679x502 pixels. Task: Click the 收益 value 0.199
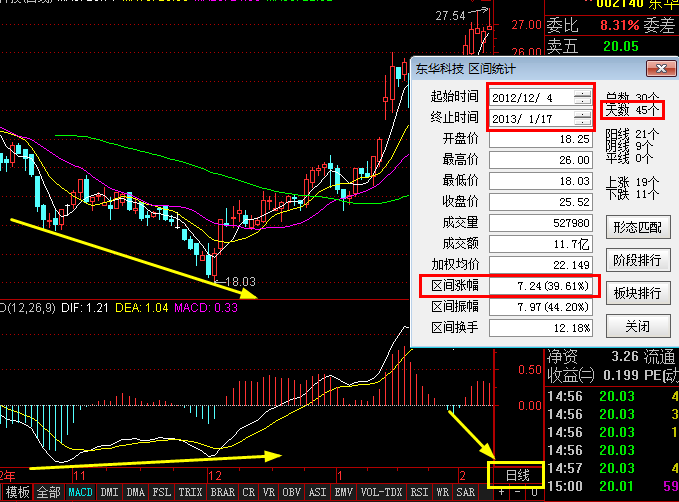[x=622, y=375]
